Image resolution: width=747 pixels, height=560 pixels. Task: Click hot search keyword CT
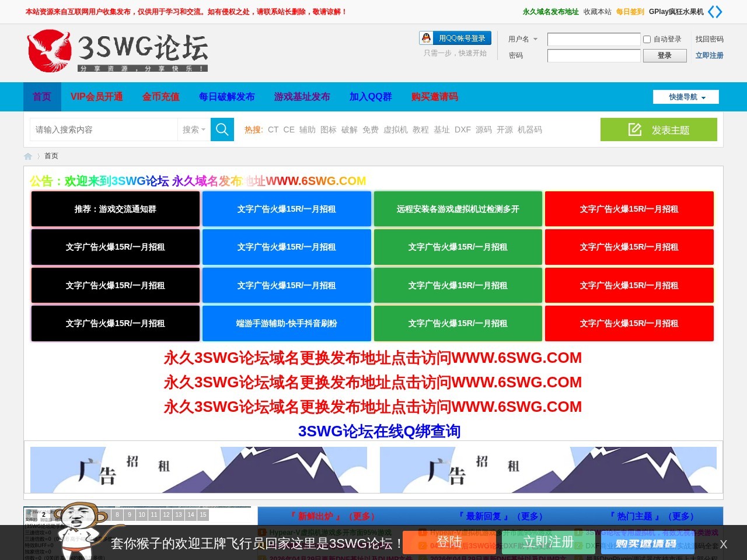pyautogui.click(x=273, y=129)
